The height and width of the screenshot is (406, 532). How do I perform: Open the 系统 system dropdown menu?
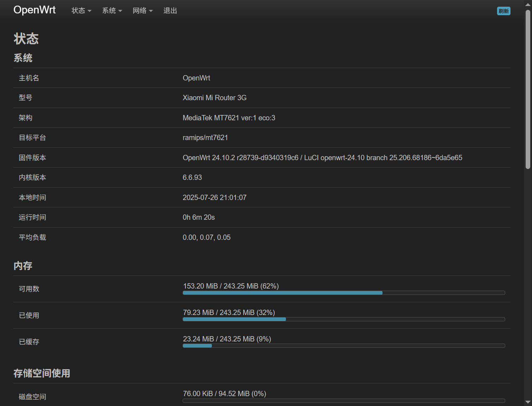pyautogui.click(x=109, y=11)
